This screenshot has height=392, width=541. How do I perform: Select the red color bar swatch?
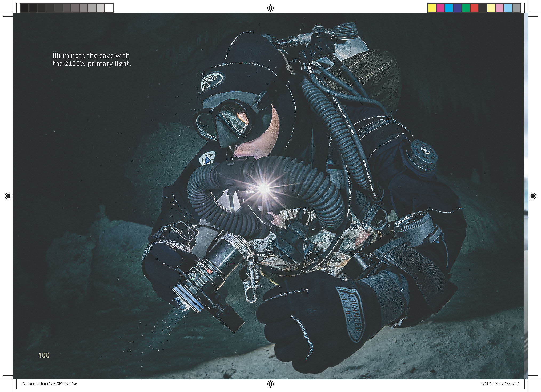coord(474,8)
